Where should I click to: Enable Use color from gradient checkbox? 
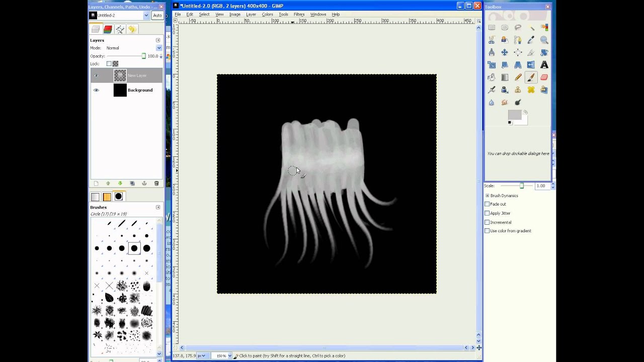487,231
